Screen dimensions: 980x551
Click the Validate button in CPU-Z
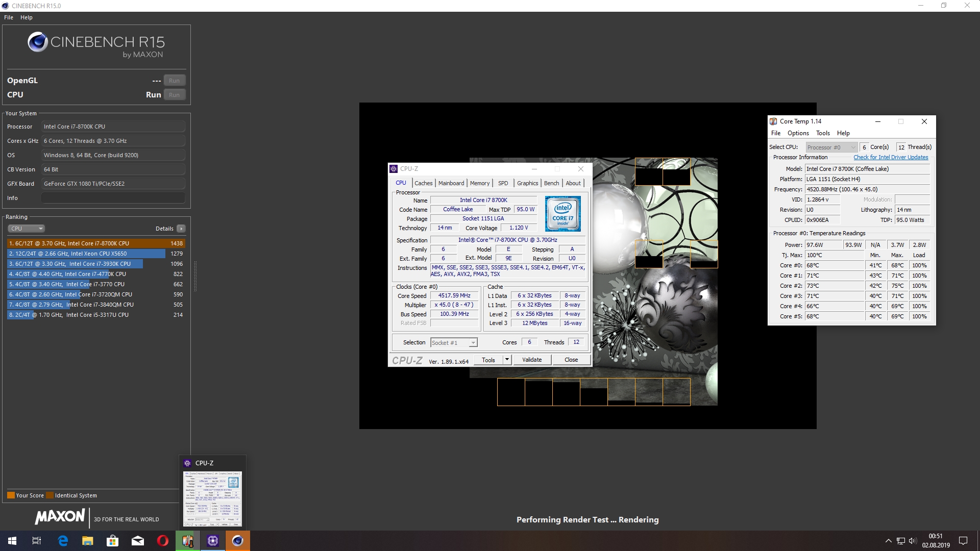coord(532,360)
